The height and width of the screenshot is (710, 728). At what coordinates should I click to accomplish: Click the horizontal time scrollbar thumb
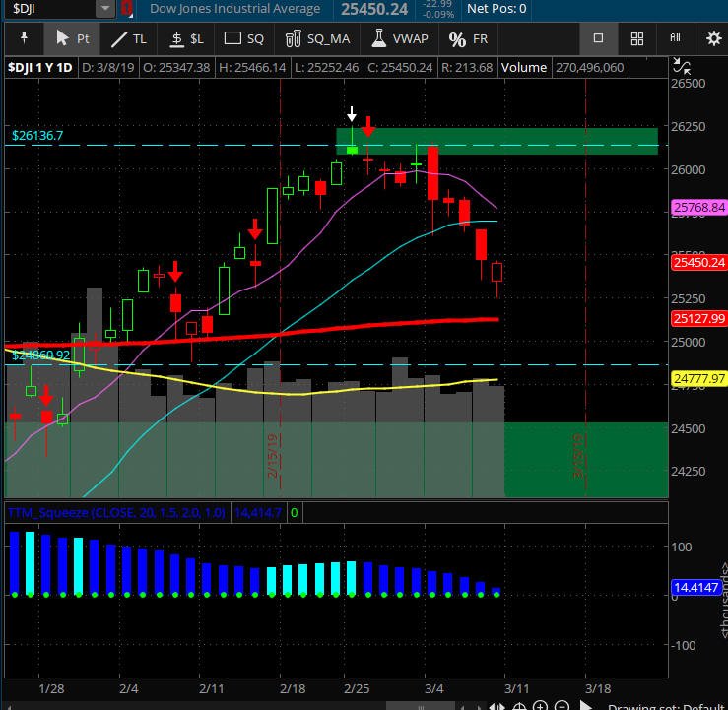coord(421,707)
